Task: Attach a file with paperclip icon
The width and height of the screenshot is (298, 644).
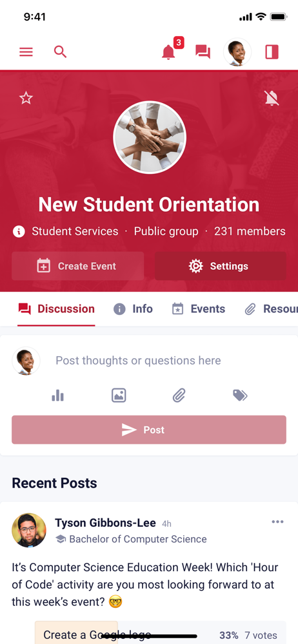Action: coord(179,395)
